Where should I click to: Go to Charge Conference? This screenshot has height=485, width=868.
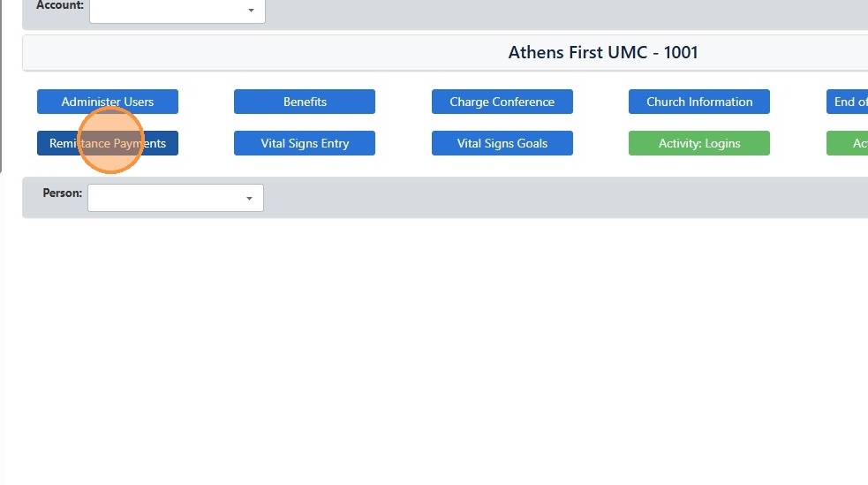pos(502,102)
